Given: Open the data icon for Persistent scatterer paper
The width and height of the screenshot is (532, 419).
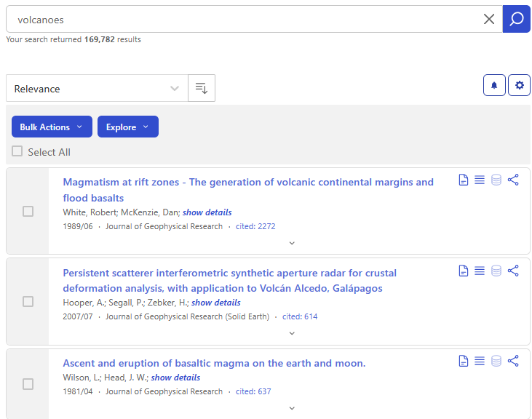Looking at the screenshot, I should 496,271.
